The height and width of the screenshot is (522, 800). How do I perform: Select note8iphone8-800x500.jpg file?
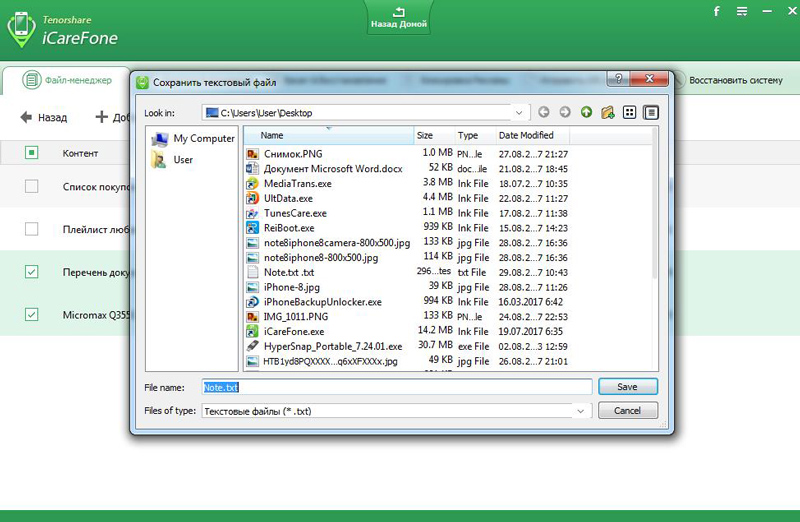[x=321, y=258]
